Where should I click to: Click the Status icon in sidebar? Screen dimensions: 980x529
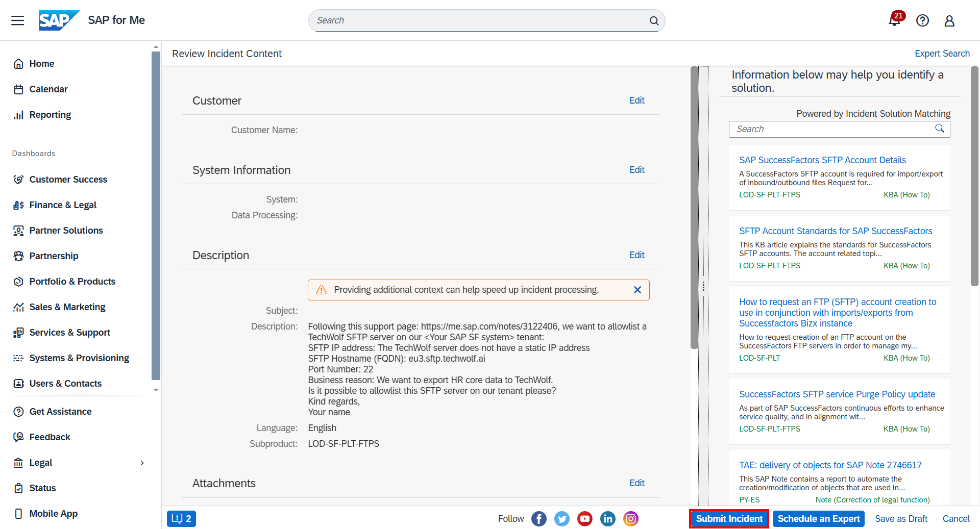pyautogui.click(x=18, y=488)
